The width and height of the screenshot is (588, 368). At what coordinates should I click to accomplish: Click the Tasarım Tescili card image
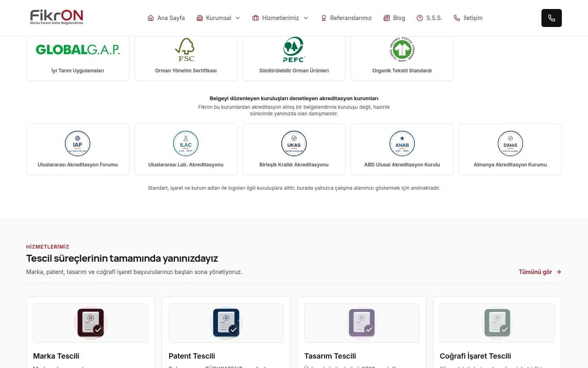(x=362, y=323)
